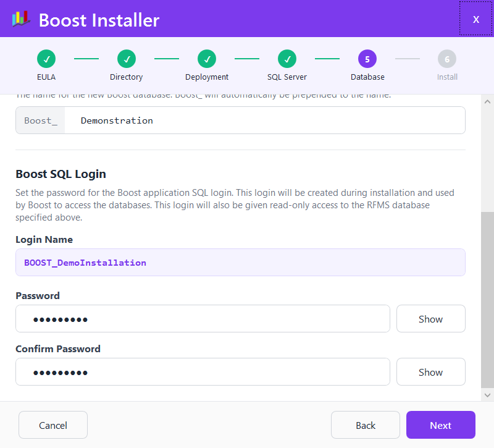
Task: Click the Boost_ prefix in database name
Action: [41, 120]
